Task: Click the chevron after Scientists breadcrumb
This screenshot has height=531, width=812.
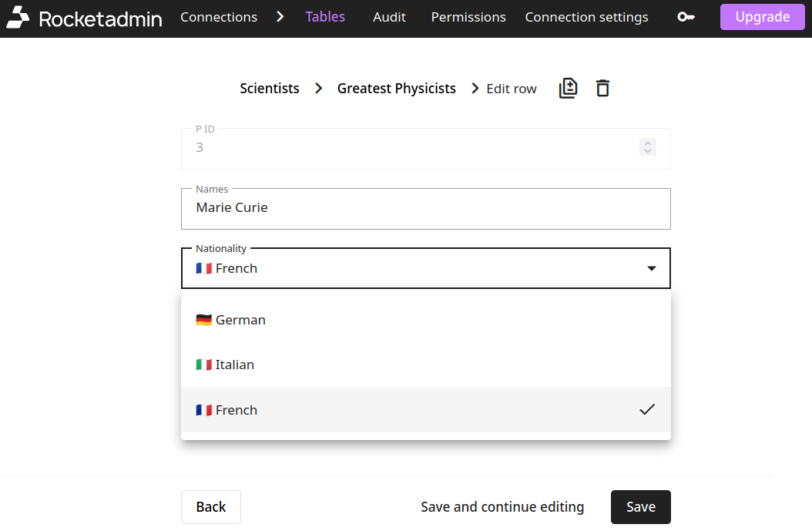Action: point(318,89)
